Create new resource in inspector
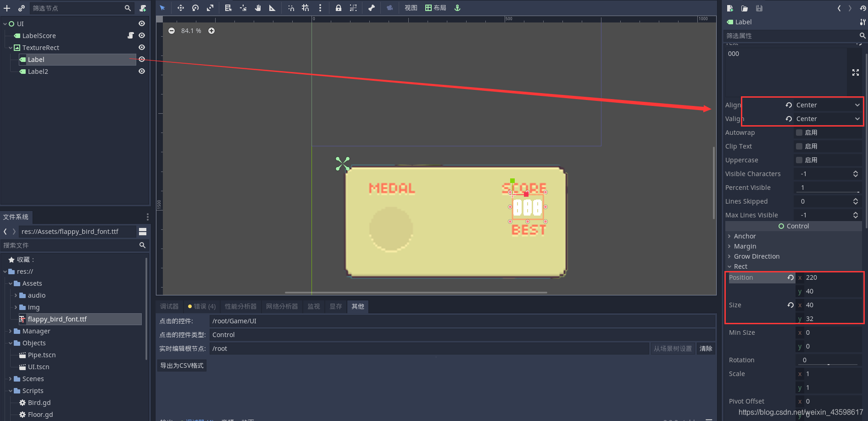This screenshot has width=868, height=421. click(730, 8)
